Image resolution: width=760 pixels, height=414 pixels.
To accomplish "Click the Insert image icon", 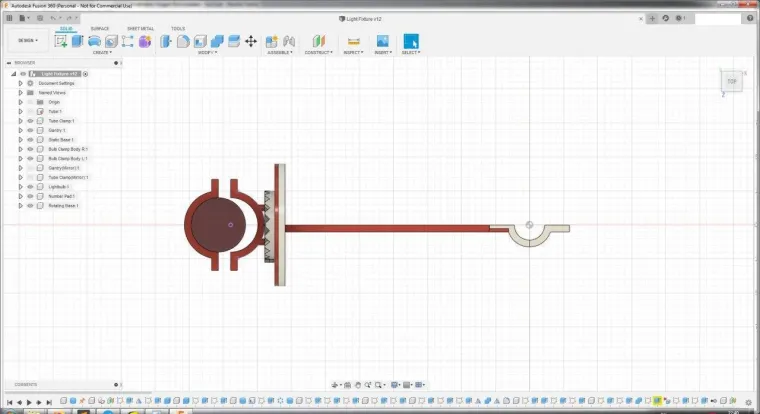I will click(x=382, y=41).
